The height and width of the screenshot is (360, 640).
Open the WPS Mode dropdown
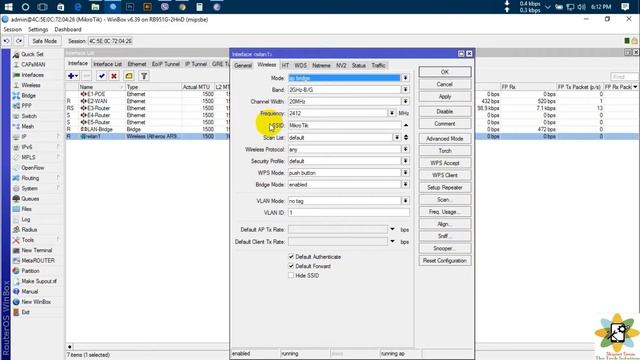405,173
